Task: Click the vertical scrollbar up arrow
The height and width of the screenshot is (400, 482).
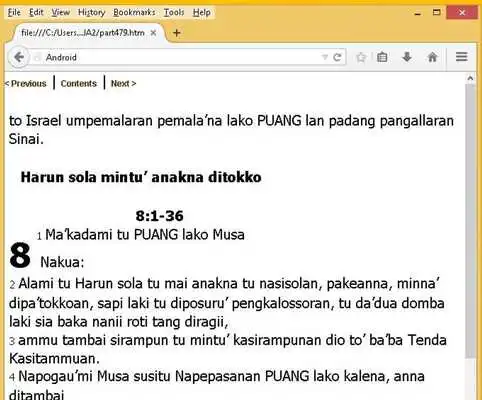Action: point(470,79)
